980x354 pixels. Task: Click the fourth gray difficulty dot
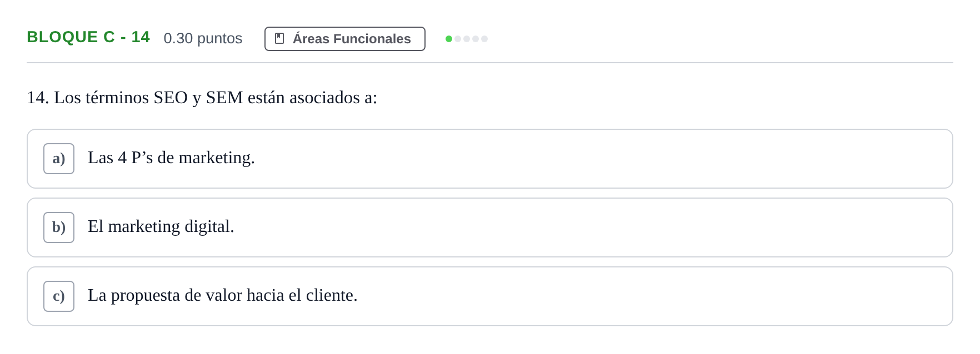[476, 39]
